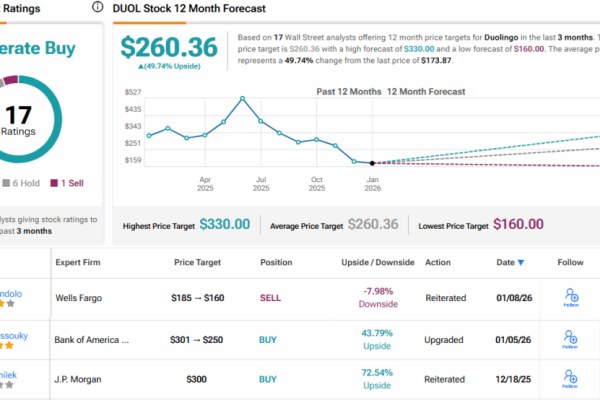Click the chart peak data point near $435
Screen dimensions: 600x400
pyautogui.click(x=243, y=98)
